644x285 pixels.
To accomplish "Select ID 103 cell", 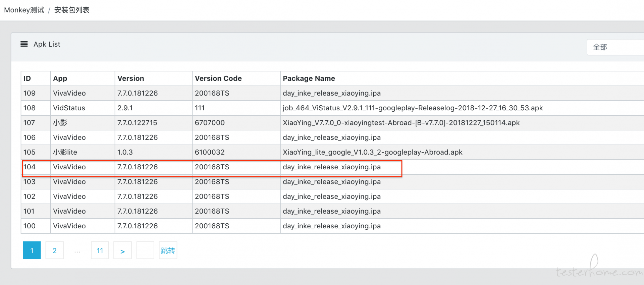I will tap(36, 182).
